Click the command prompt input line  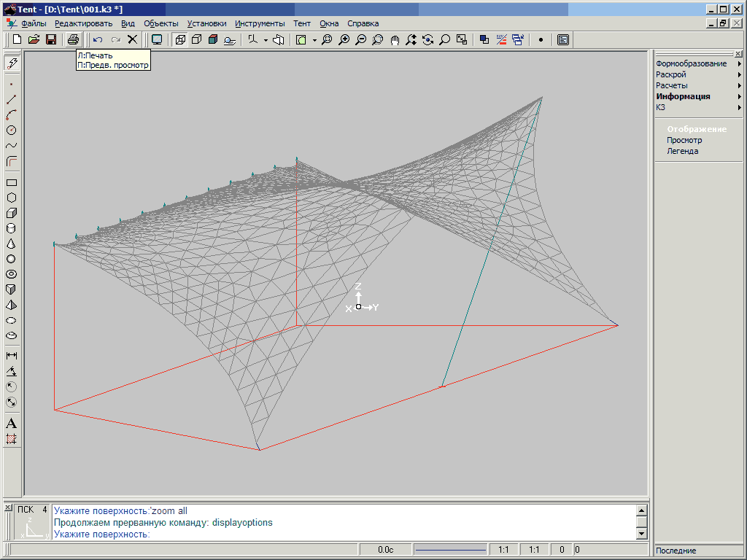coord(344,534)
